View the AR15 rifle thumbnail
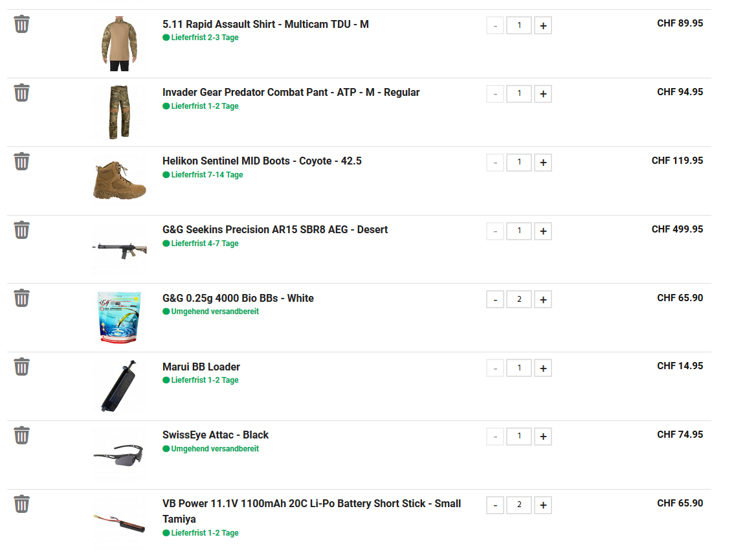This screenshot has width=756, height=557. tap(120, 249)
